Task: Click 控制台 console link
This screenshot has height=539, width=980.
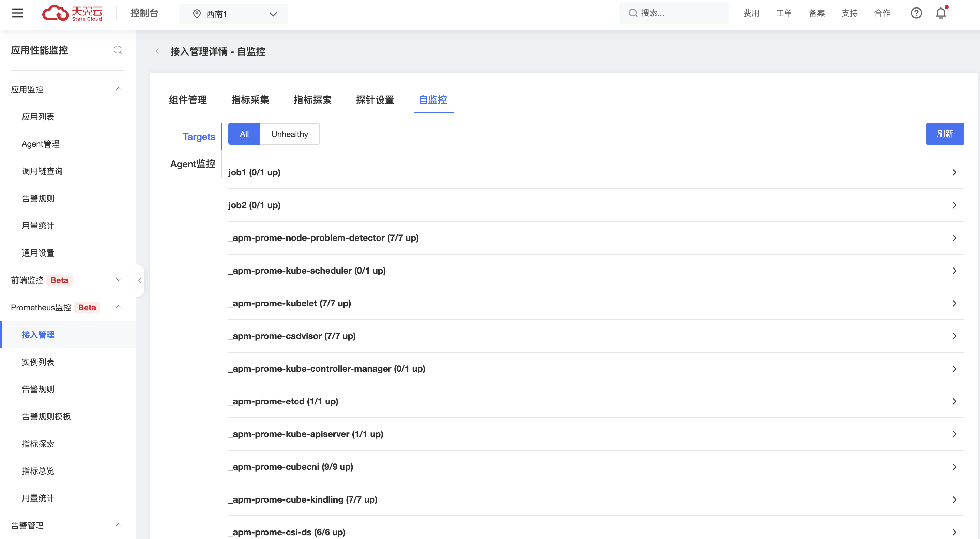Action: pyautogui.click(x=144, y=13)
